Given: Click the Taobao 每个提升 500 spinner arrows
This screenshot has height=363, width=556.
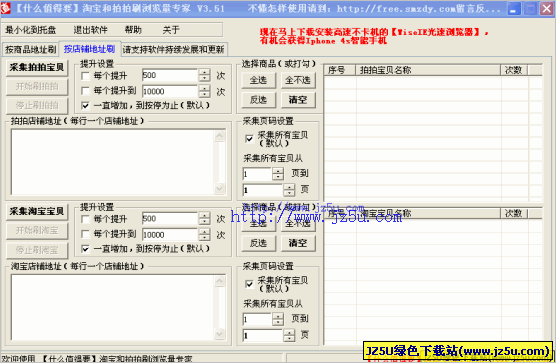Looking at the screenshot, I should tap(204, 218).
